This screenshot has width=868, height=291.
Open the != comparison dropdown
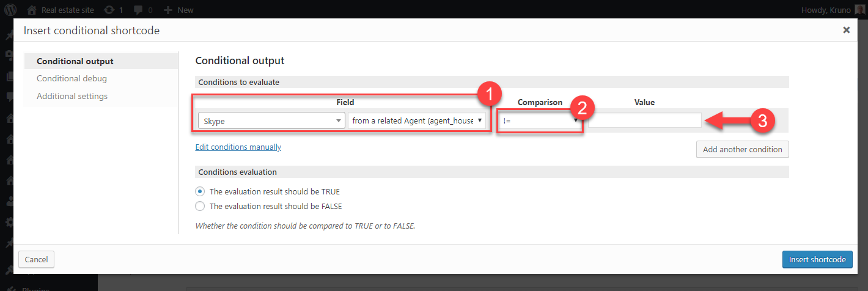540,120
